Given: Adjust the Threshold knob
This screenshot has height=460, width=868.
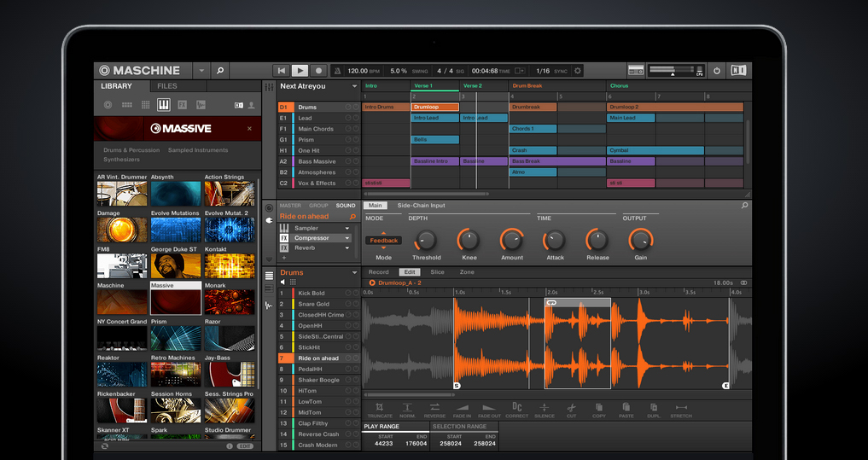Looking at the screenshot, I should click(x=426, y=240).
